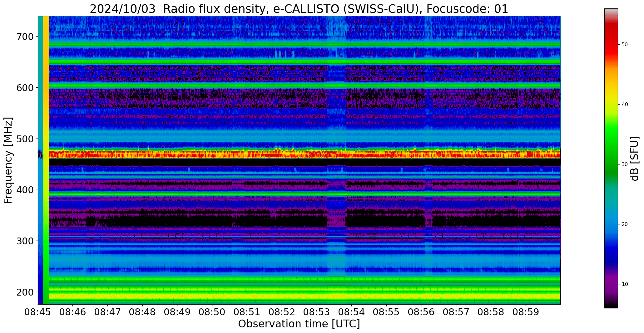Click the 08:51 time tick label

[247, 312]
